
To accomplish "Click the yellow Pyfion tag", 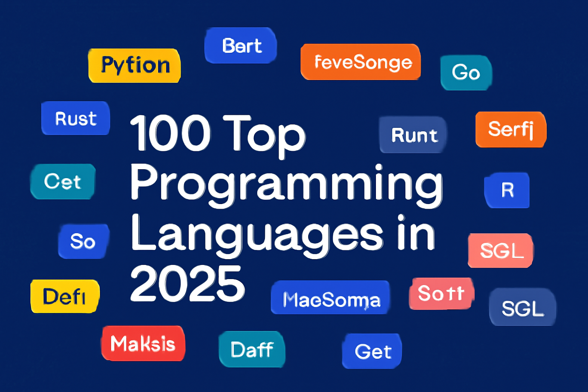I will 135,65.
